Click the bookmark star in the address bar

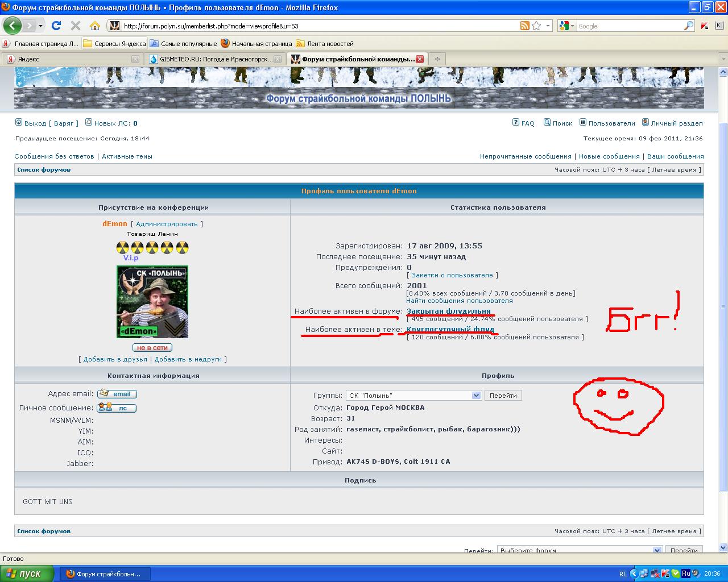[536, 26]
